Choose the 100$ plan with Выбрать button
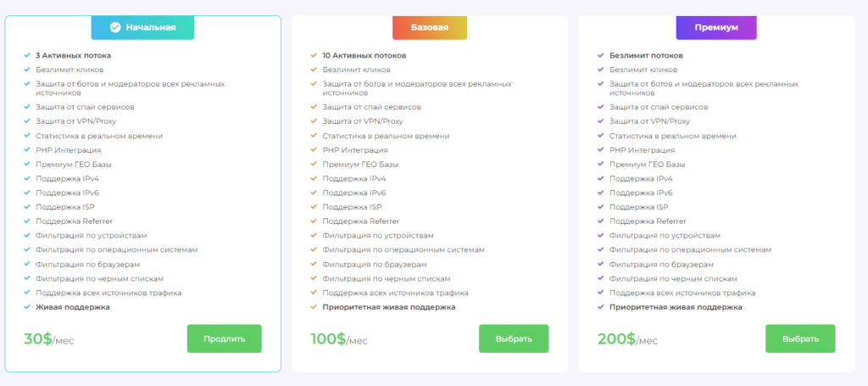The width and height of the screenshot is (868, 386). pyautogui.click(x=514, y=338)
